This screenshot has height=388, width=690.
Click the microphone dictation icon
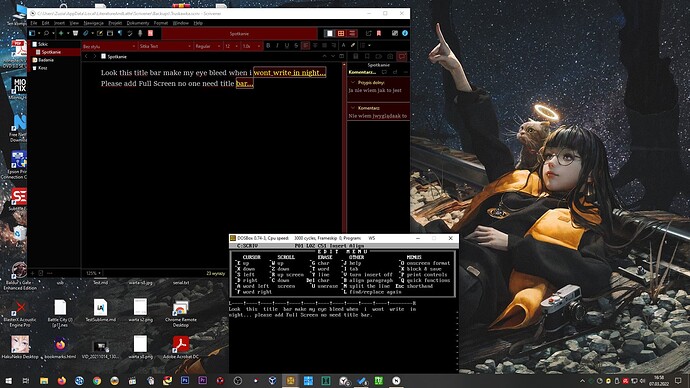point(140,33)
